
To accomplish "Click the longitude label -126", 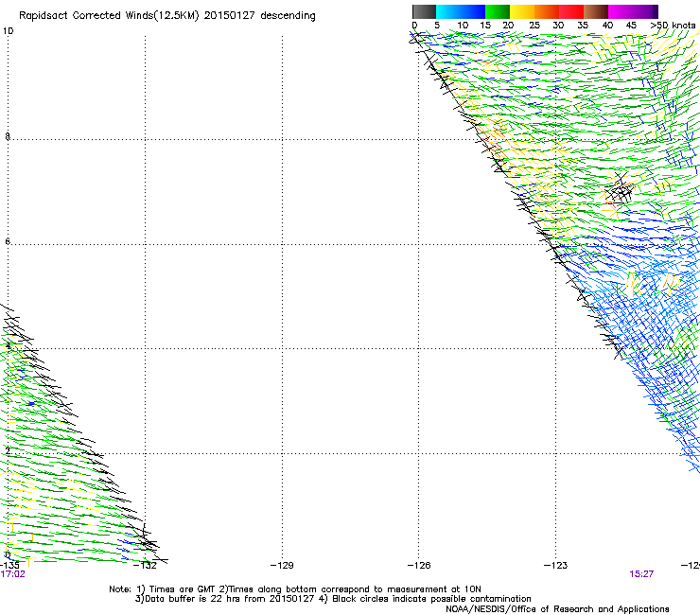I will tap(419, 566).
